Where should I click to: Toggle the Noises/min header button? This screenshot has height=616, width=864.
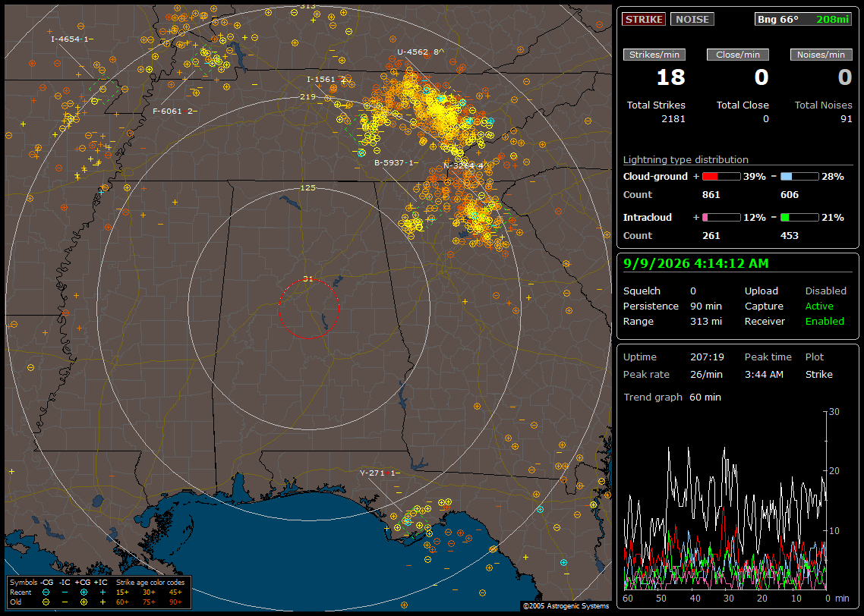821,55
